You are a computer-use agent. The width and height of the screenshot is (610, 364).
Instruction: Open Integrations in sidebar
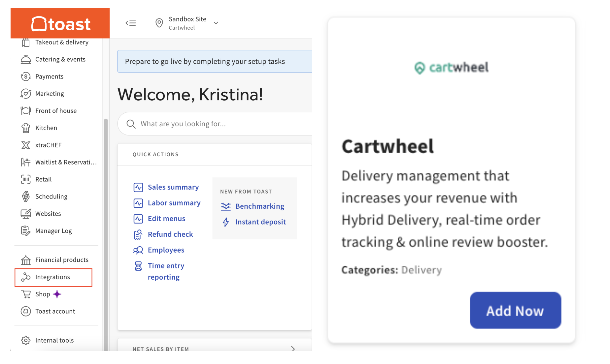point(53,277)
